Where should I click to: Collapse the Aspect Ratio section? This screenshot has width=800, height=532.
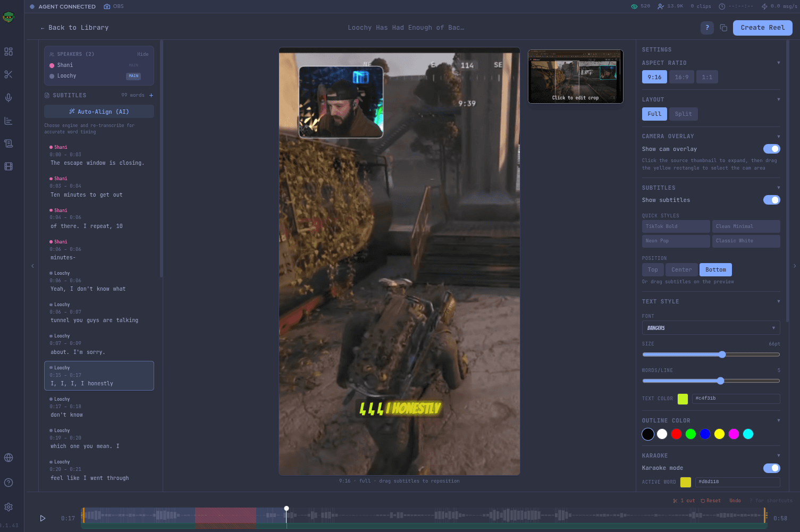point(779,63)
